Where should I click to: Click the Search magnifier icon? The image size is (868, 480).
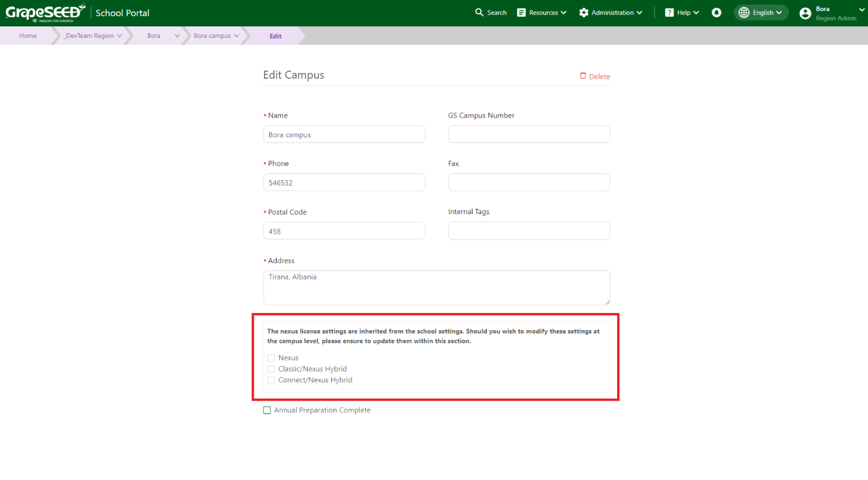pyautogui.click(x=479, y=13)
